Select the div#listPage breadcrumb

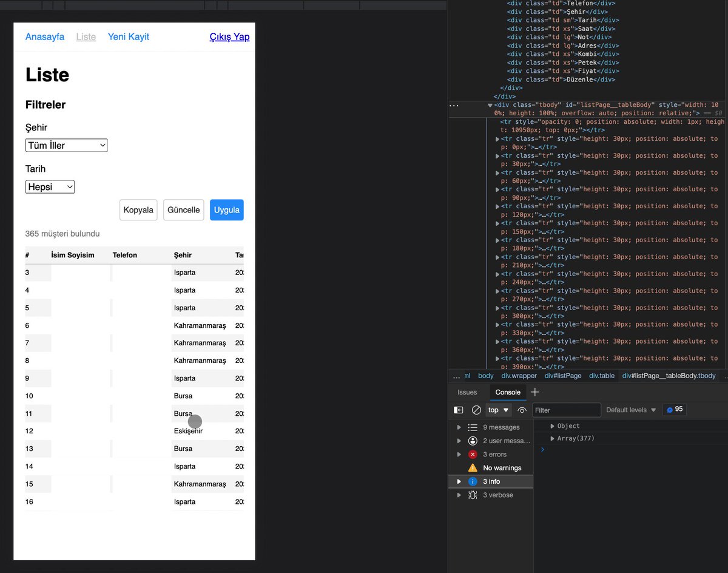[x=563, y=376]
